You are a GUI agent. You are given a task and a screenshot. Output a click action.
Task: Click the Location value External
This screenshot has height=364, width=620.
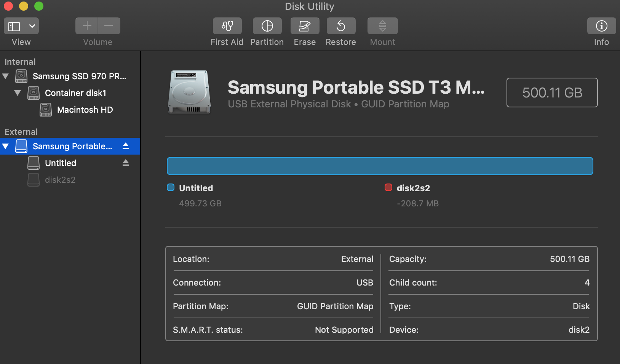(x=357, y=259)
